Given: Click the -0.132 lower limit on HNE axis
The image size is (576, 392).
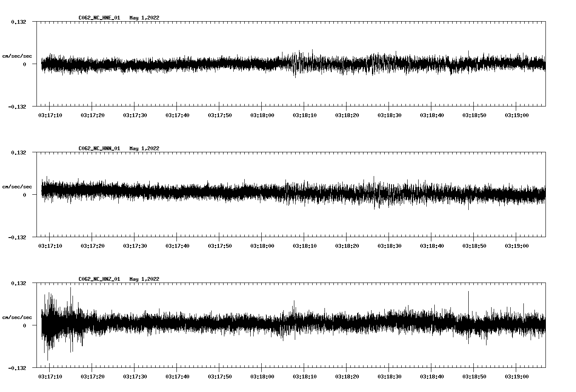Looking at the screenshot, I should 17,106.
